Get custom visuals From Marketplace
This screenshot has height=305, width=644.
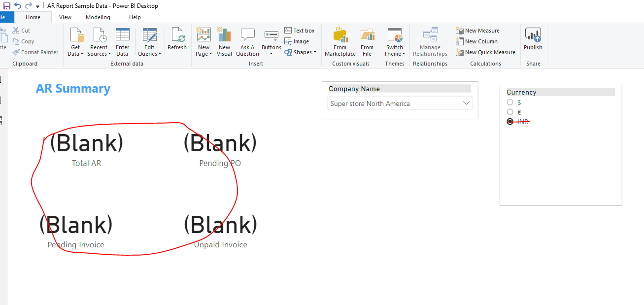340,42
